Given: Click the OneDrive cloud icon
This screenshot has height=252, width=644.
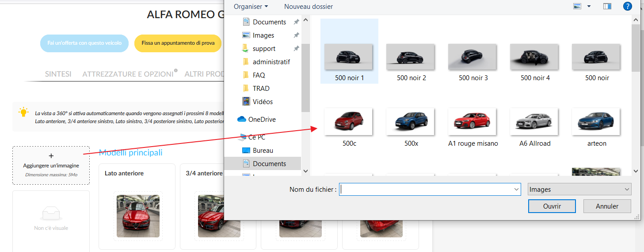Looking at the screenshot, I should (x=241, y=119).
